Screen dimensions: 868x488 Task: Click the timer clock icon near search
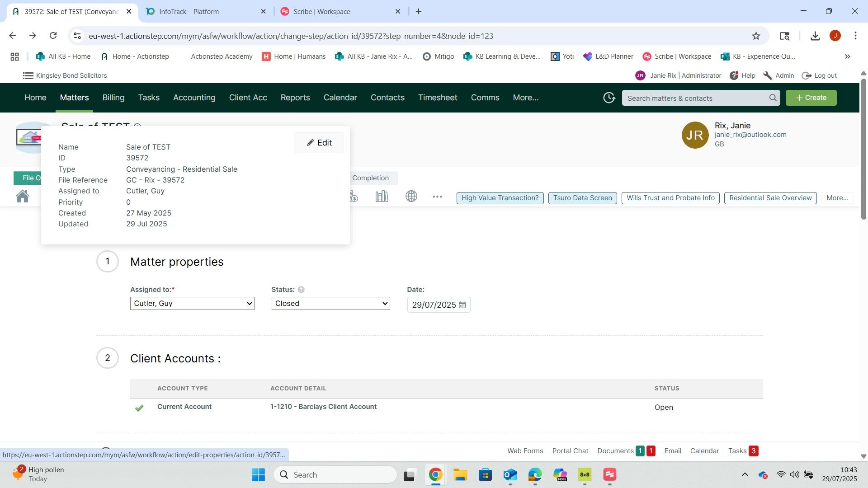click(609, 98)
